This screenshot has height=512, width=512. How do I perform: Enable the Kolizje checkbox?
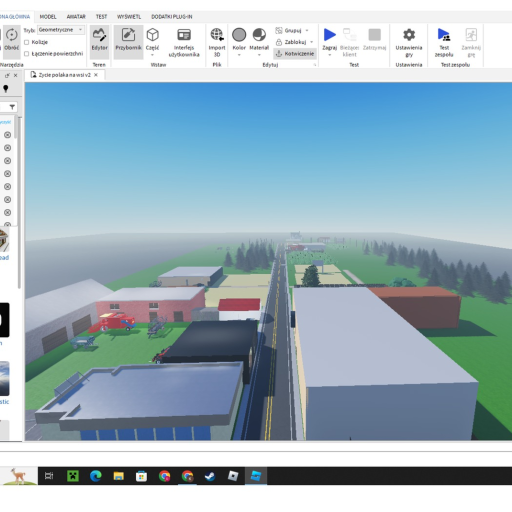[x=27, y=42]
